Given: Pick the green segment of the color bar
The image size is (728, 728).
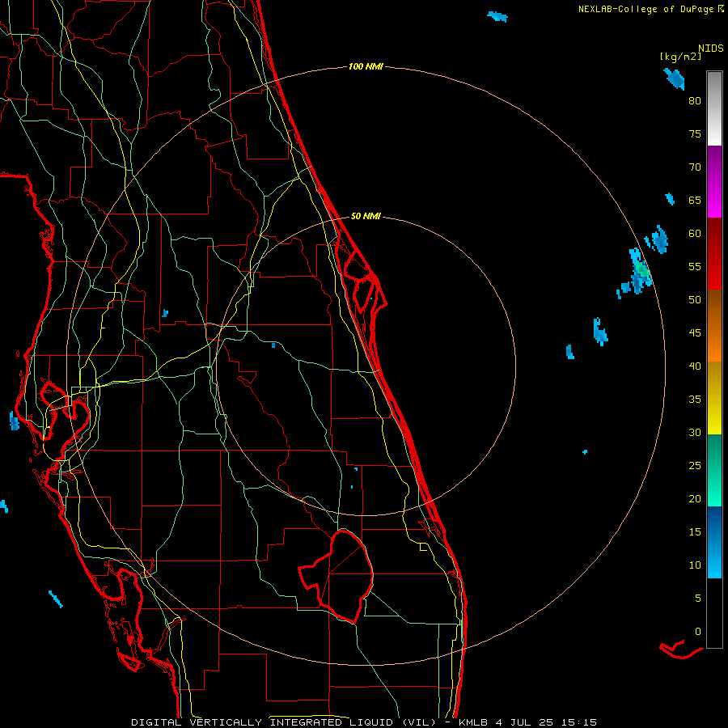Looking at the screenshot, I should [714, 470].
